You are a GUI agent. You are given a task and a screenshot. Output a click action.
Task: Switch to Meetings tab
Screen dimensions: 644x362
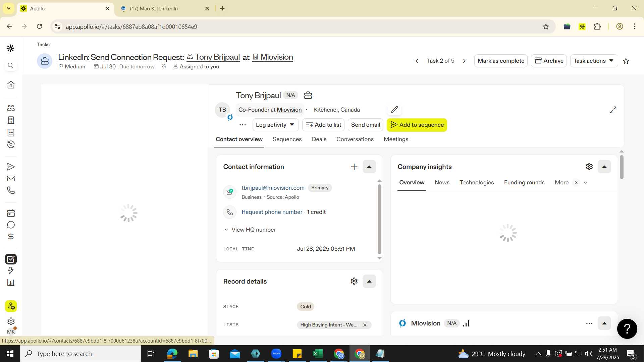click(396, 139)
